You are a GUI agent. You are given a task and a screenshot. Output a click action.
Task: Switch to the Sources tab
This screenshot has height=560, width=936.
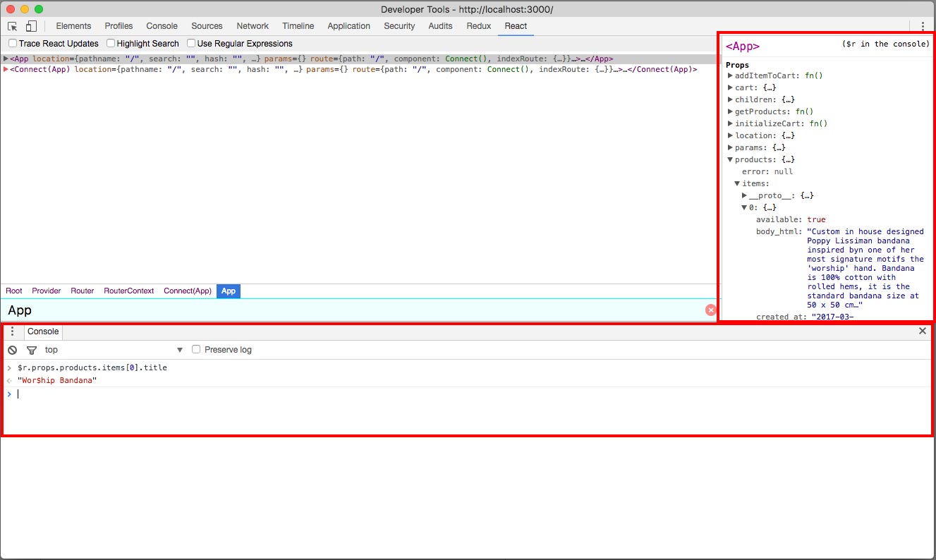[207, 26]
